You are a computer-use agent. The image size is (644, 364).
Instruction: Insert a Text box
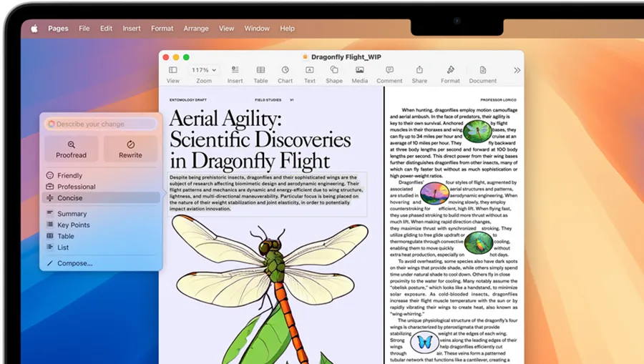[x=309, y=70]
